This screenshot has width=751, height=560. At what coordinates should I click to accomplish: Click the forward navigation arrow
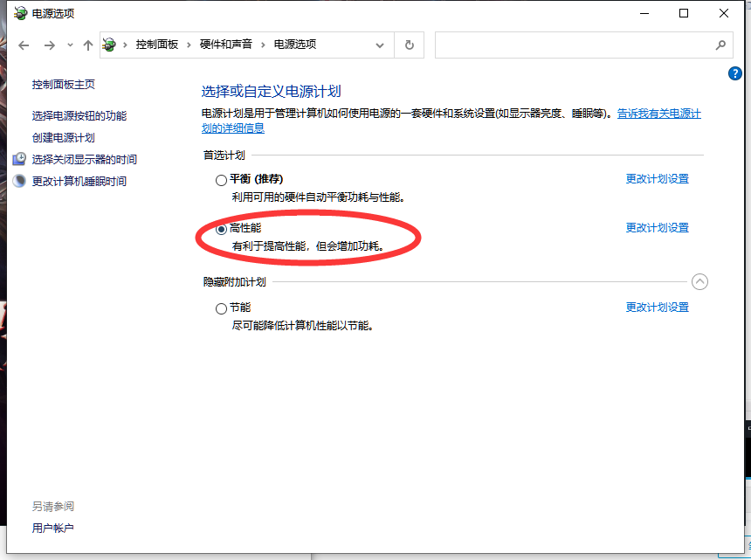click(x=50, y=45)
